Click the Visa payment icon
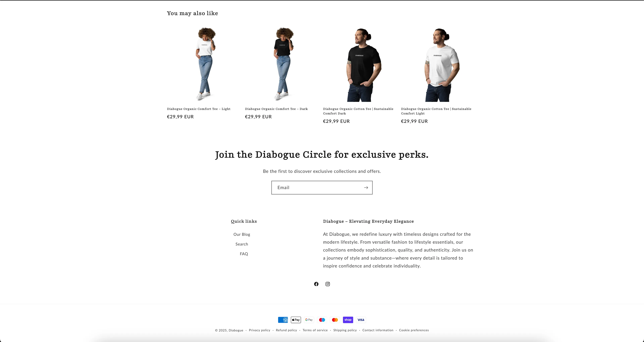Screen dimensions: 644x342 pos(361,320)
